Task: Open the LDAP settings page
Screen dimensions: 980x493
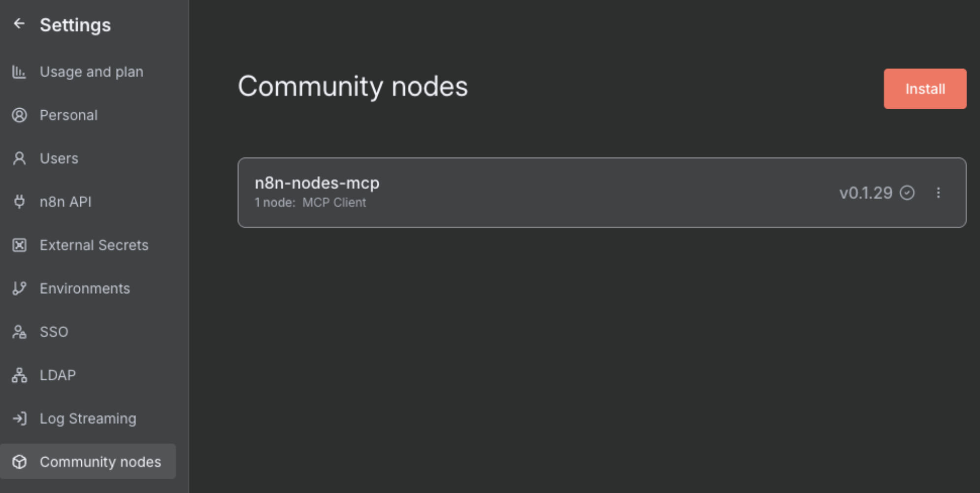Action: click(58, 375)
